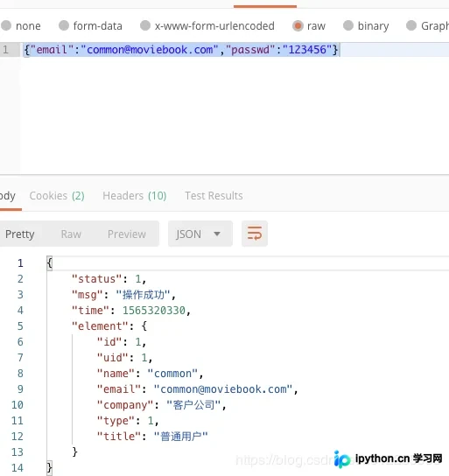
Task: Click the "element": { line
Action: coord(109,326)
